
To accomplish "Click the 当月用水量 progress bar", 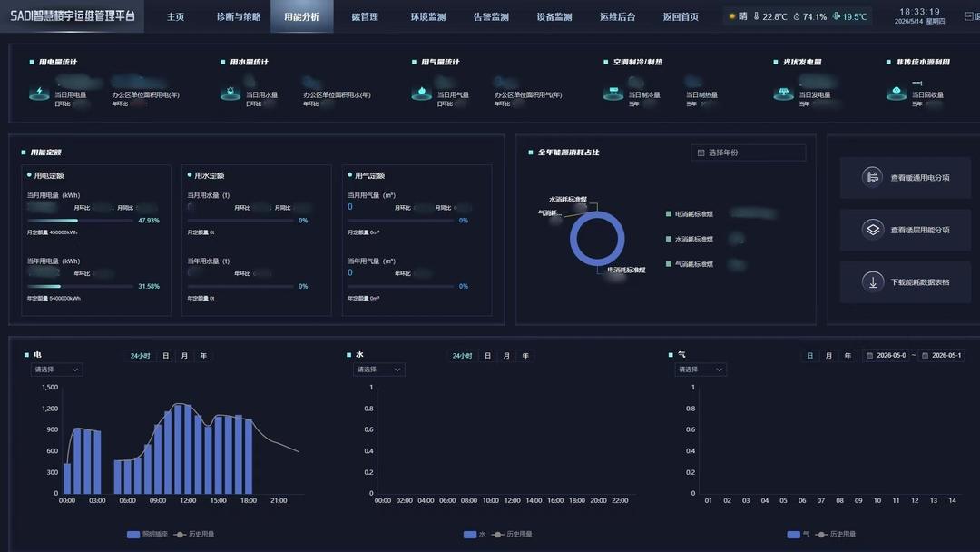I will coord(240,221).
